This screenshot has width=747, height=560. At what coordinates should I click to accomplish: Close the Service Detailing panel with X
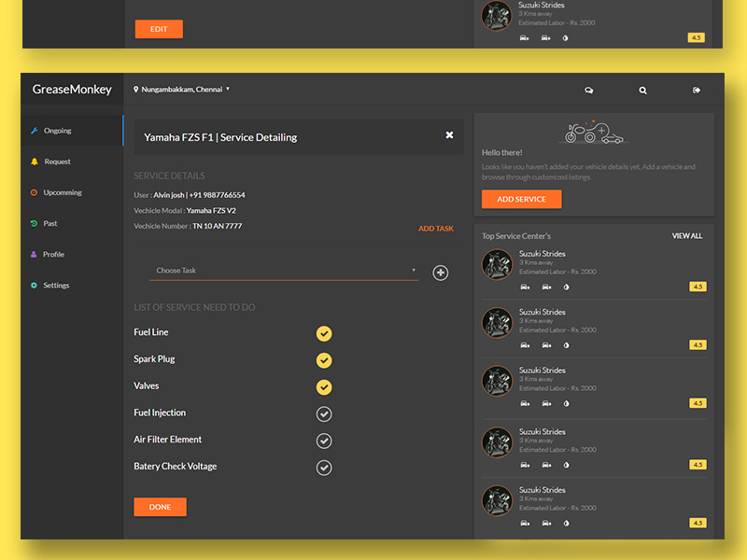coord(449,135)
